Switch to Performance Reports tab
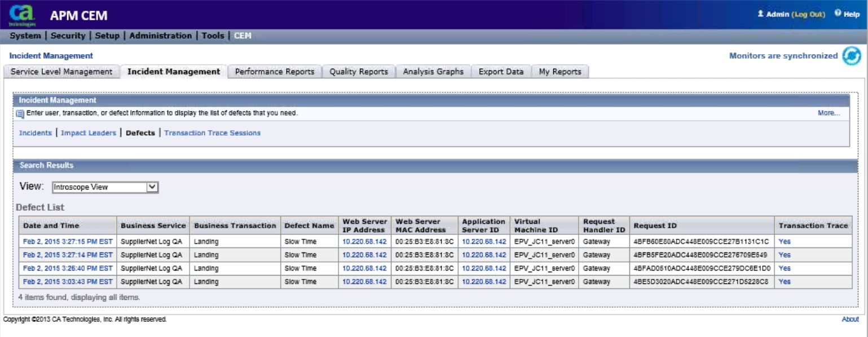 click(275, 72)
